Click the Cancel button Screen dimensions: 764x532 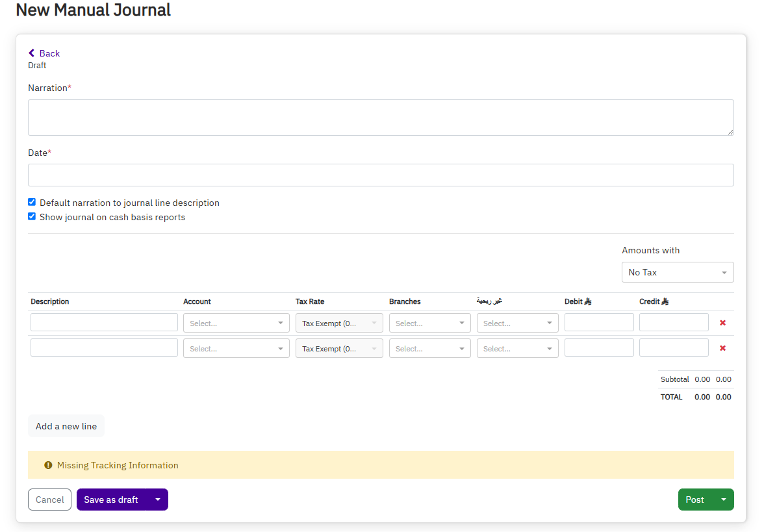click(x=49, y=500)
